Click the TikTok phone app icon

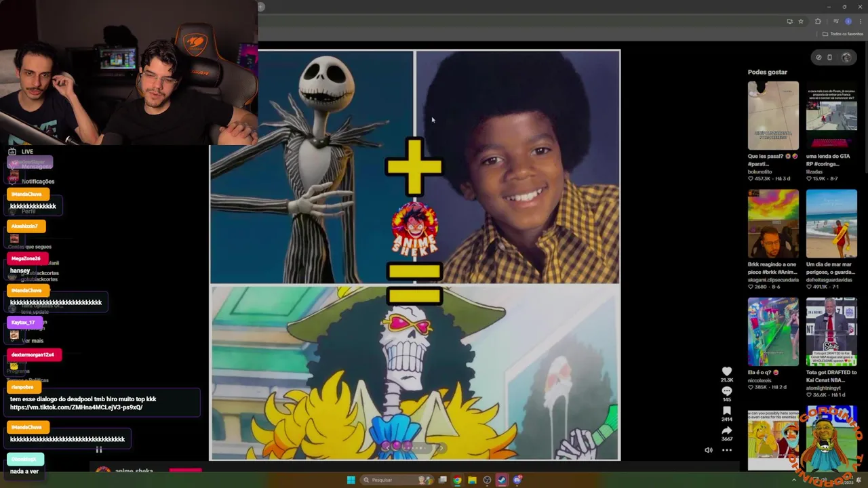829,58
